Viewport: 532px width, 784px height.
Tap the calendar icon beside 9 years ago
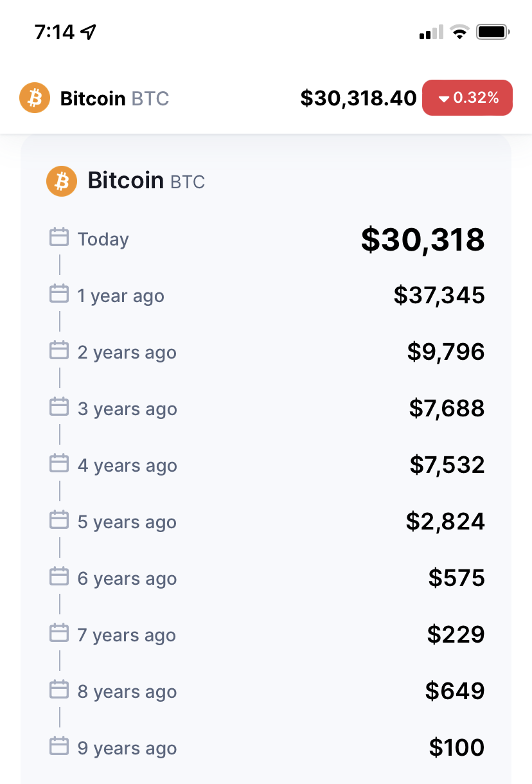(x=59, y=746)
